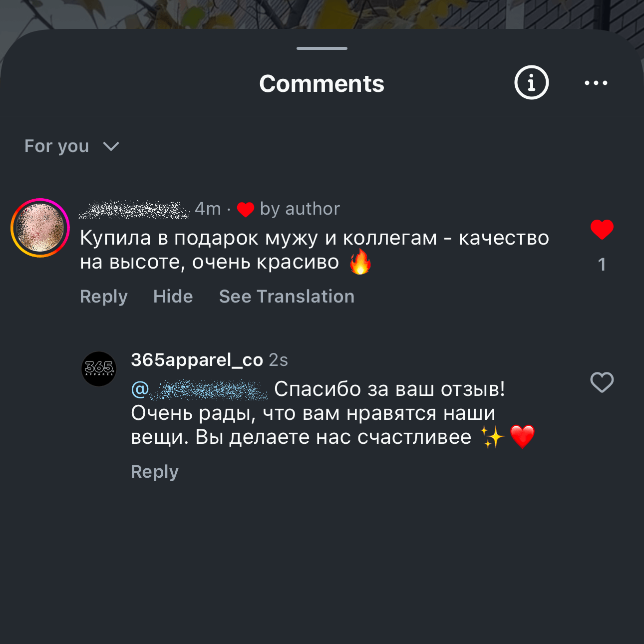
Task: Like the 365apparel_co reply
Action: (602, 383)
